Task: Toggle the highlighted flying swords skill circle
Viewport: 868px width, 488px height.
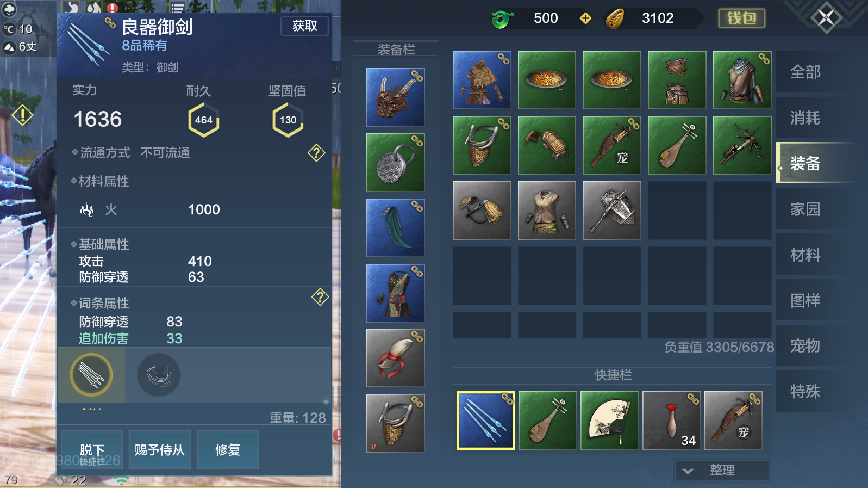Action: click(x=91, y=375)
